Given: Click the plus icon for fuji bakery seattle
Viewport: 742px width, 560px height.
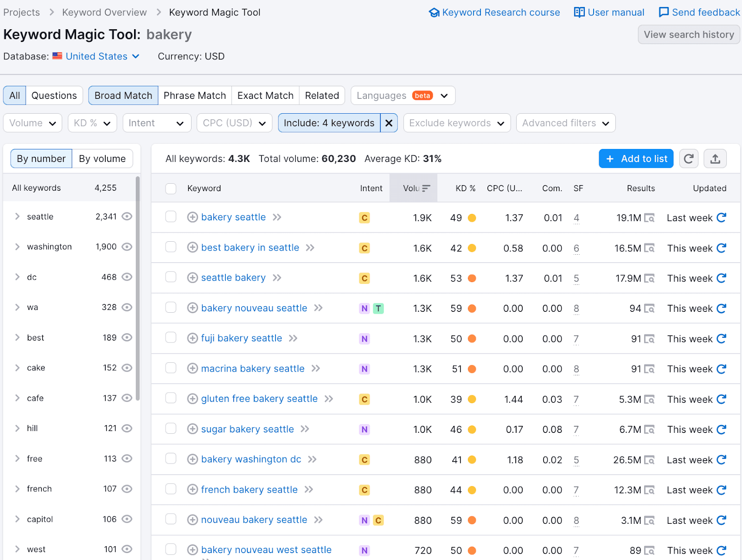Looking at the screenshot, I should 192,338.
